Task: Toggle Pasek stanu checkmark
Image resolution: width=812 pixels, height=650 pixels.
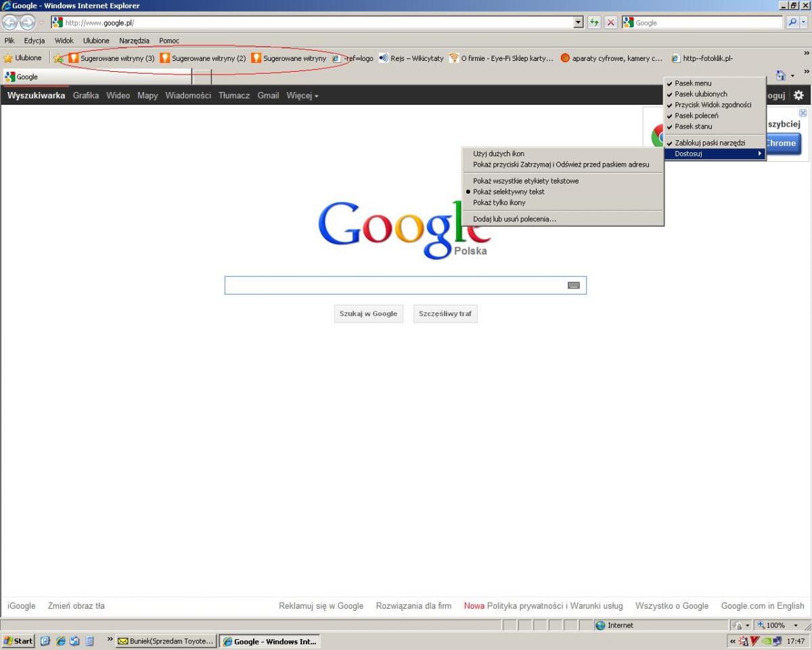Action: 715,127
